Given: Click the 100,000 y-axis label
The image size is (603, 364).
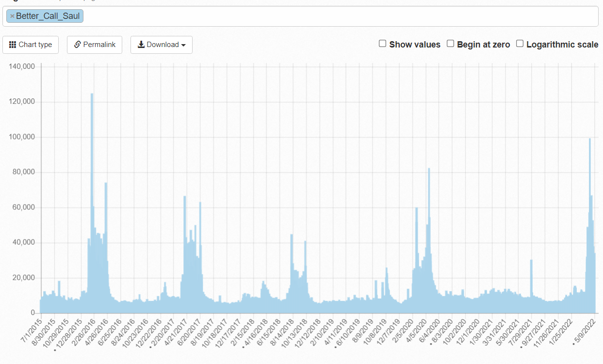Looking at the screenshot, I should click(x=22, y=137).
